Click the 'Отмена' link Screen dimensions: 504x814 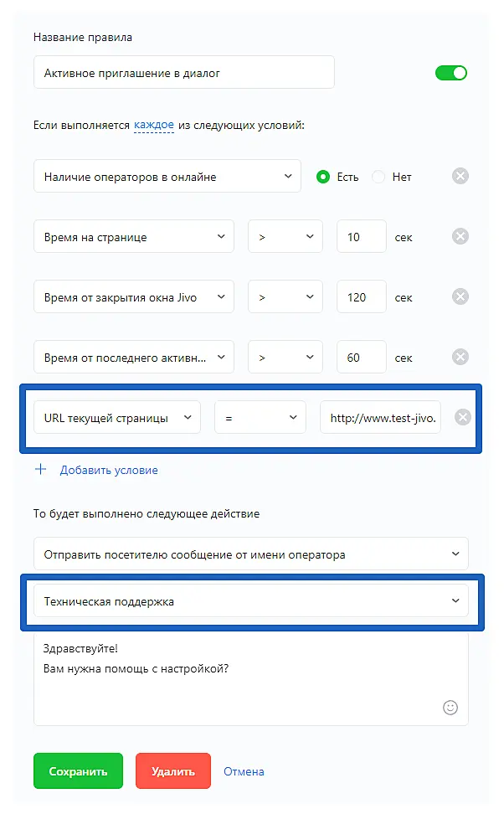click(244, 771)
